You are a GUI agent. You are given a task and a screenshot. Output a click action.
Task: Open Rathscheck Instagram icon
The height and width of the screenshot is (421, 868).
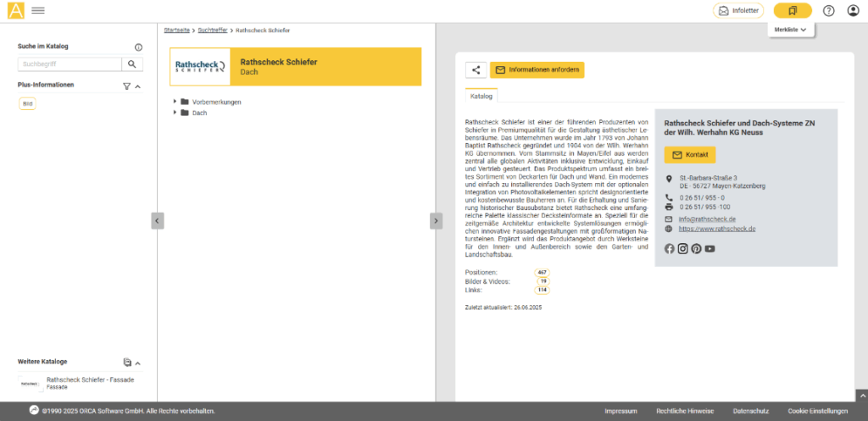click(682, 248)
